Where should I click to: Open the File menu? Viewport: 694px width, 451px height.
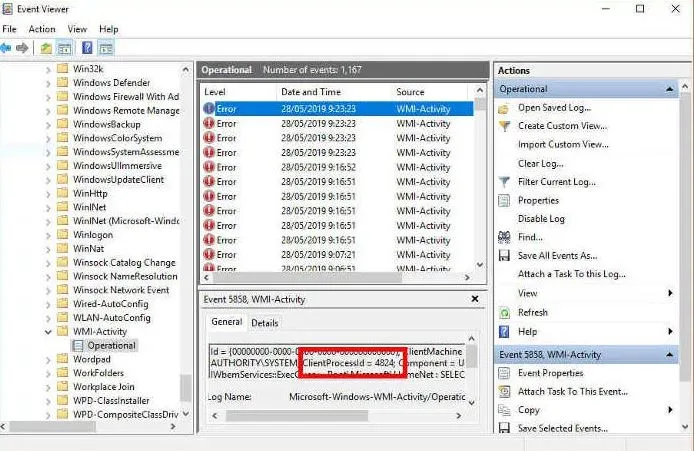point(9,29)
